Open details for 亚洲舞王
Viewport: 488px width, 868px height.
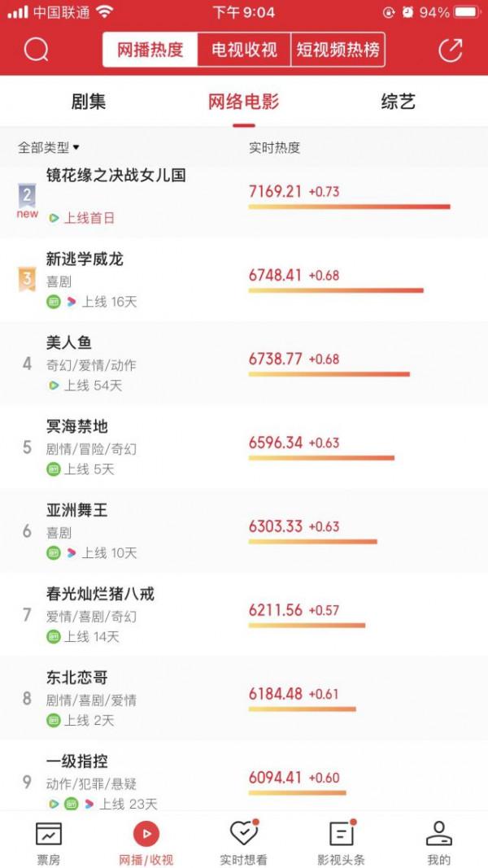[72, 510]
